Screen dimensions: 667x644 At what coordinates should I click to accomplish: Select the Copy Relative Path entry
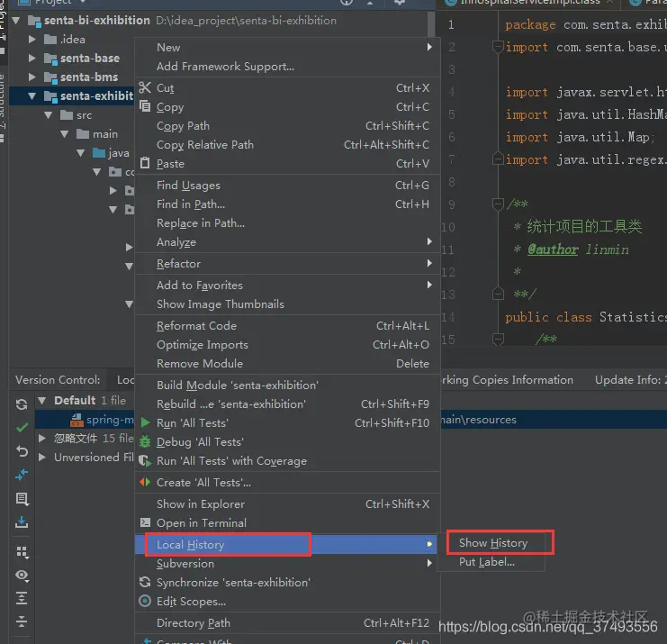tap(287, 145)
